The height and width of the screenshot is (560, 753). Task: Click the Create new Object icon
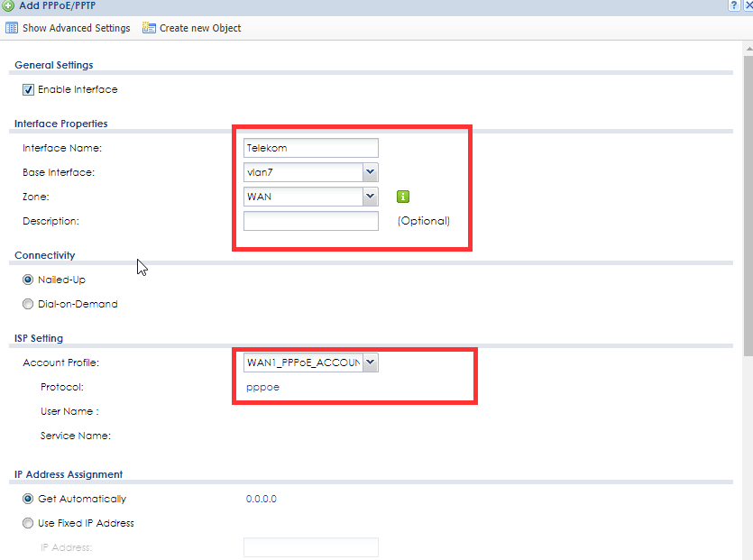point(149,28)
